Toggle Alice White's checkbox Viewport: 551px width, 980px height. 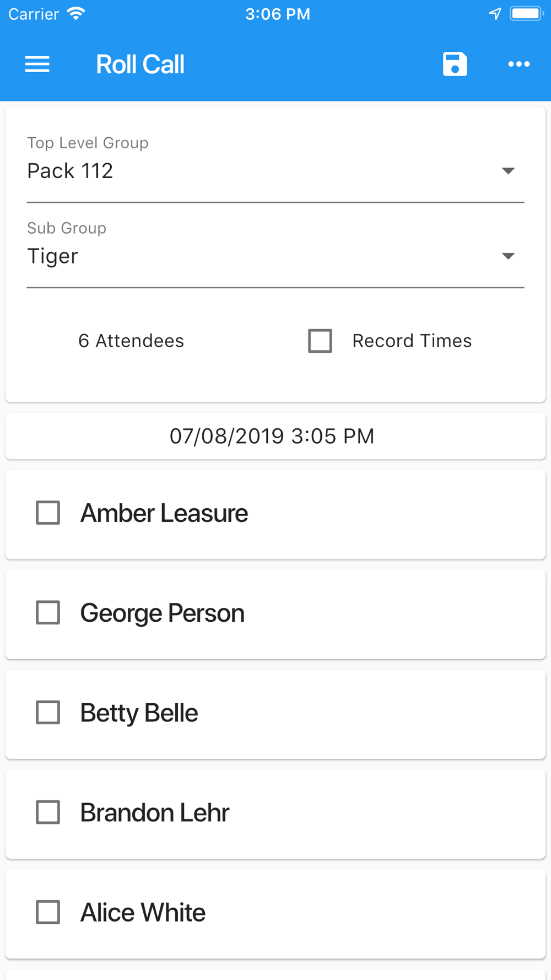[x=48, y=912]
